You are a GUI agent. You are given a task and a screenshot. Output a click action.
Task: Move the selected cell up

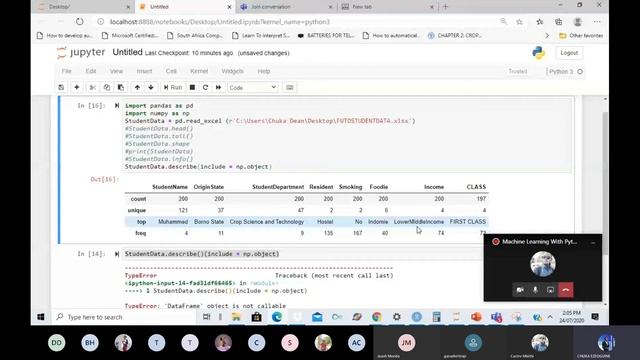click(x=137, y=87)
